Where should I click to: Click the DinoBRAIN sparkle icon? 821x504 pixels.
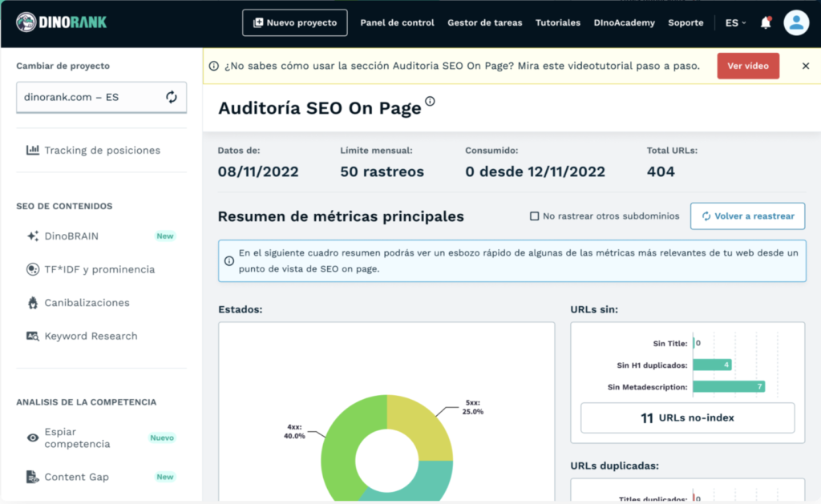[33, 236]
